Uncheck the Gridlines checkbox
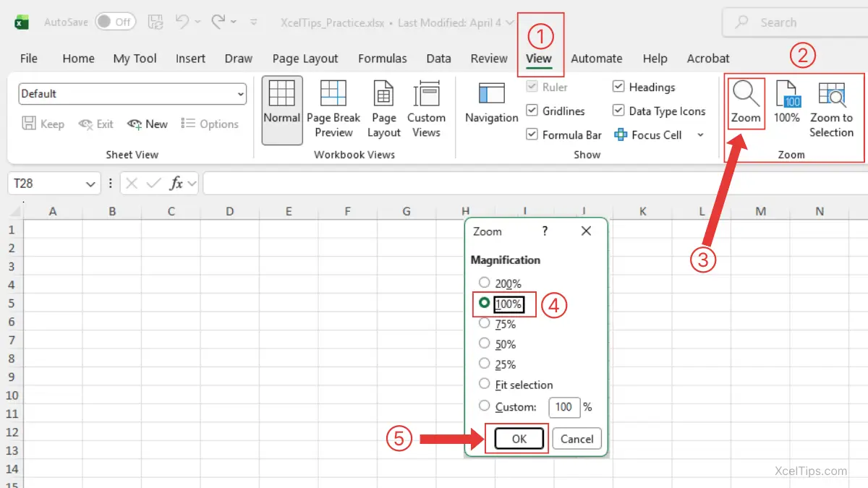This screenshot has width=868, height=488. [x=532, y=111]
